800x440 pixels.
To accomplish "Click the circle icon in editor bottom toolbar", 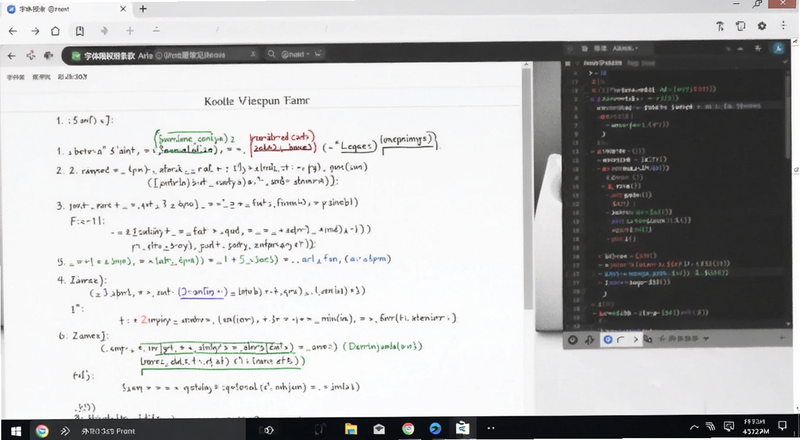I will 572,339.
